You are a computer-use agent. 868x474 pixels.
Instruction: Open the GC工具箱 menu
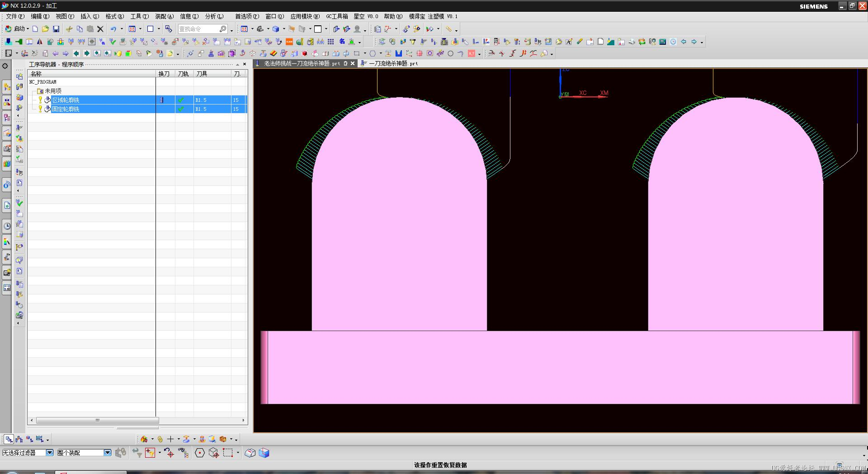pyautogui.click(x=337, y=16)
